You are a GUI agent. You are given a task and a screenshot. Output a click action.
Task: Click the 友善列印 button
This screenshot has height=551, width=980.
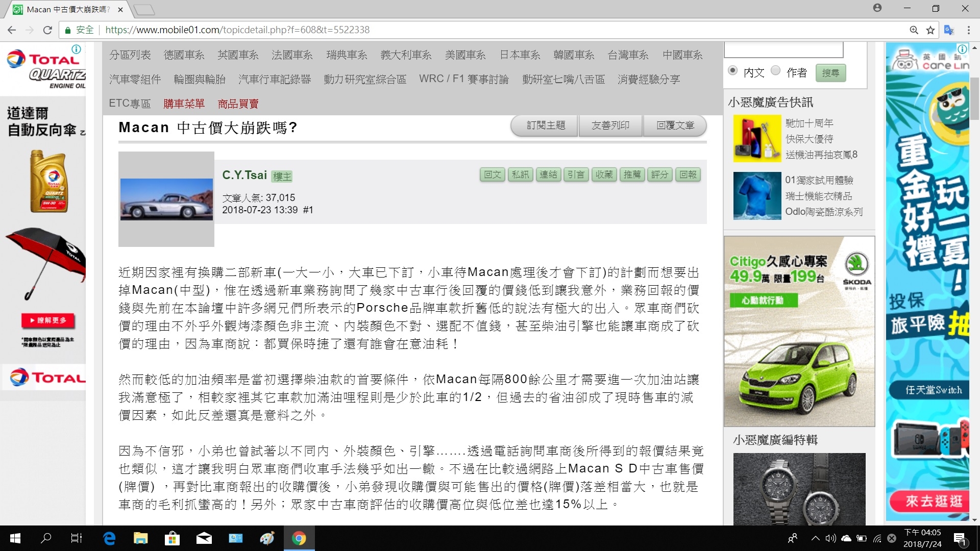pos(610,126)
